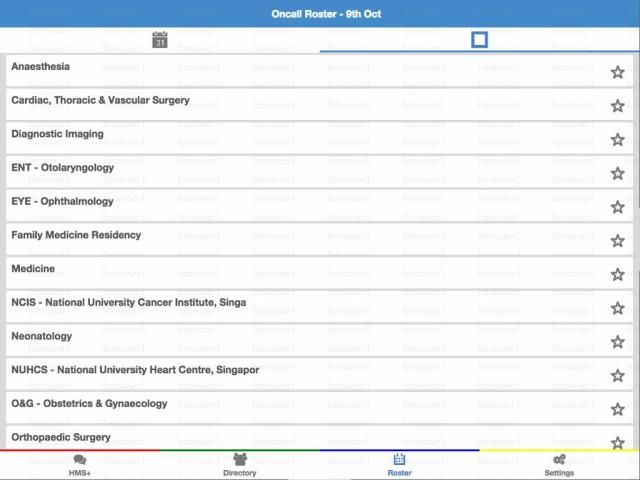640x480 pixels.
Task: Open the HMS+ chat tab
Action: 80,465
